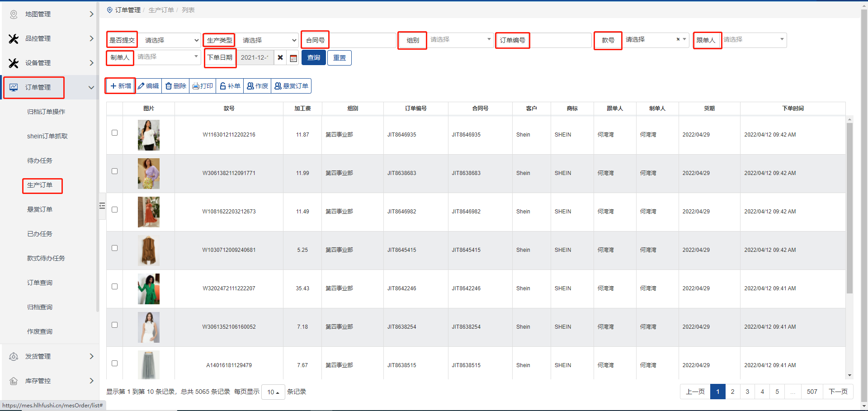Tick the checkbox for order JIT8645415

114,248
